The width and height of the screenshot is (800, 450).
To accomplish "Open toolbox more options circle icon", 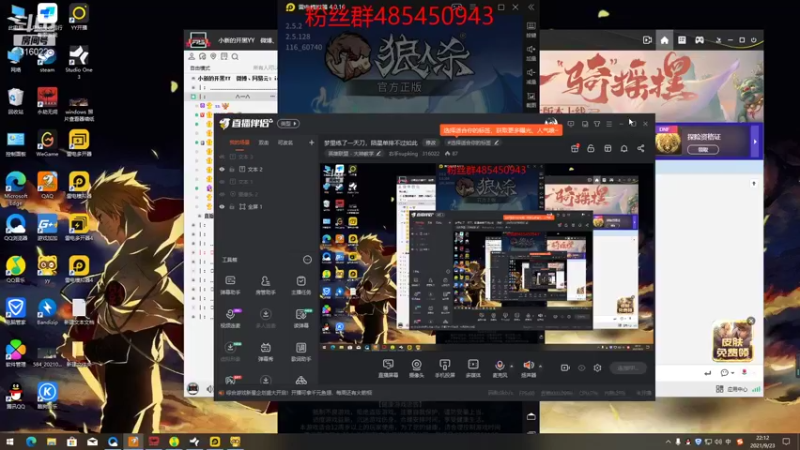I will point(307,260).
